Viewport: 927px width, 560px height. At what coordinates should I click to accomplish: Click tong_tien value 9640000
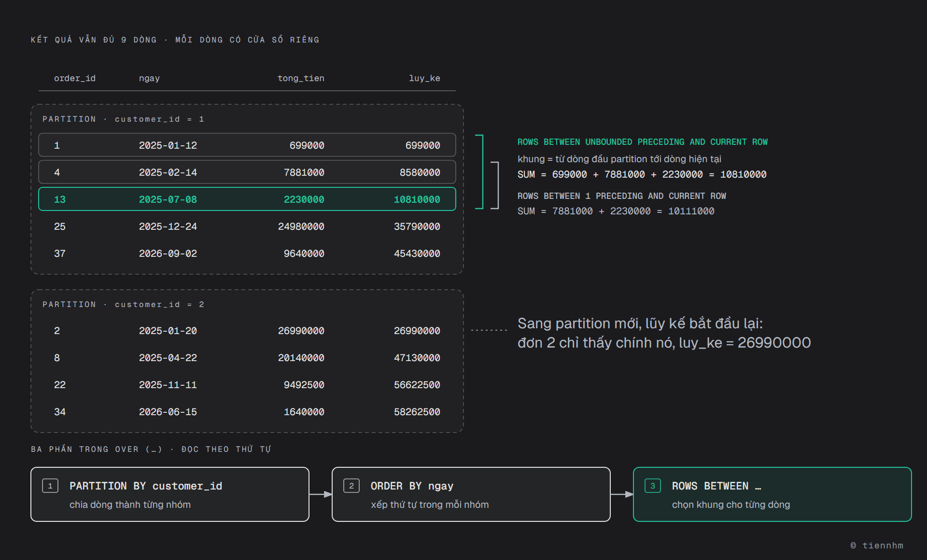[x=304, y=253]
